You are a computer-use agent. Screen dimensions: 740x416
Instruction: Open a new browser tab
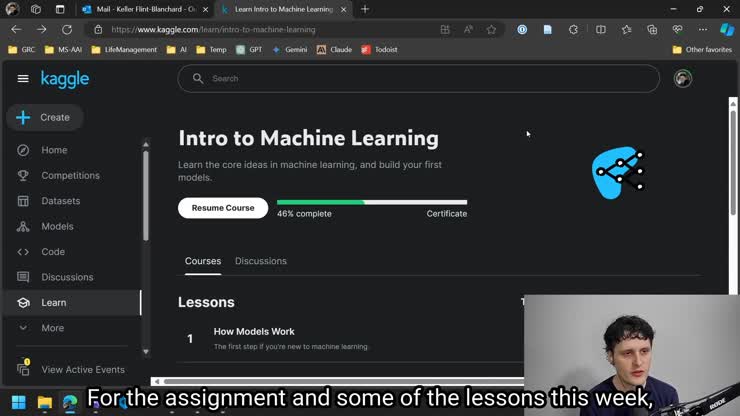tap(365, 9)
